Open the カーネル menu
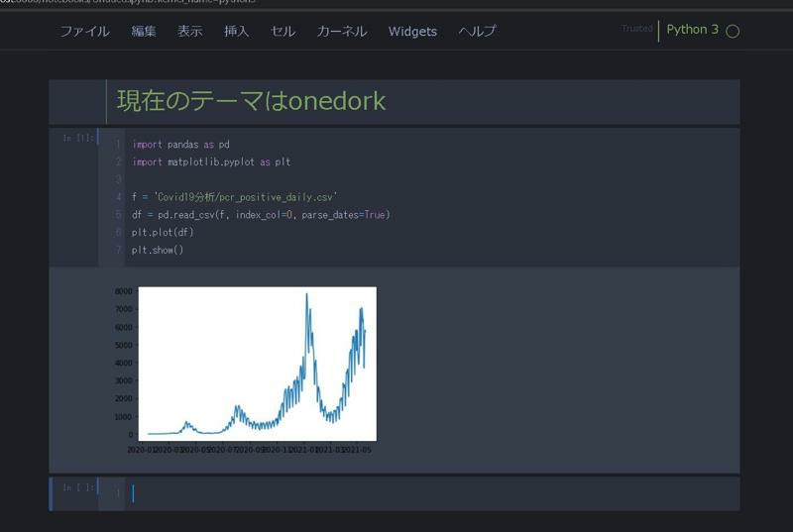The width and height of the screenshot is (793, 532). (341, 32)
